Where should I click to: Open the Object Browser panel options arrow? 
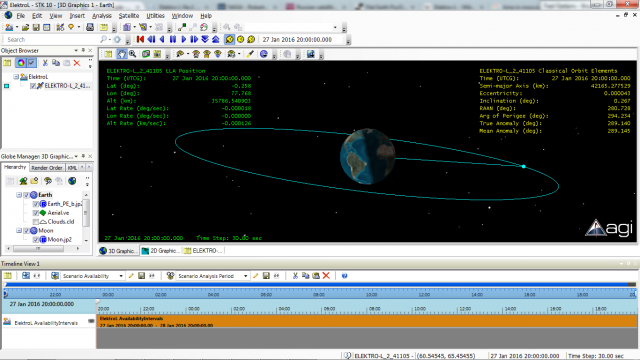[76, 50]
